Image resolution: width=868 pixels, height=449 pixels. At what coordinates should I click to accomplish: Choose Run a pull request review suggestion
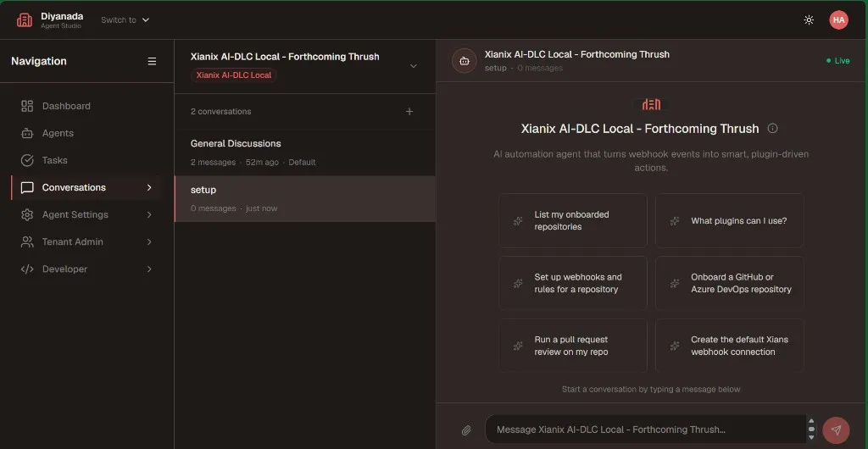573,346
